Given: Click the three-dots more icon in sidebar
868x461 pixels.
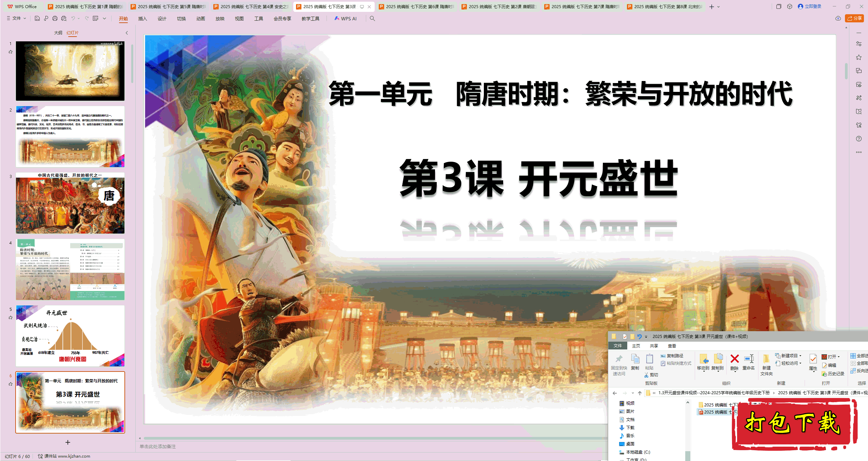Looking at the screenshot, I should pyautogui.click(x=859, y=152).
